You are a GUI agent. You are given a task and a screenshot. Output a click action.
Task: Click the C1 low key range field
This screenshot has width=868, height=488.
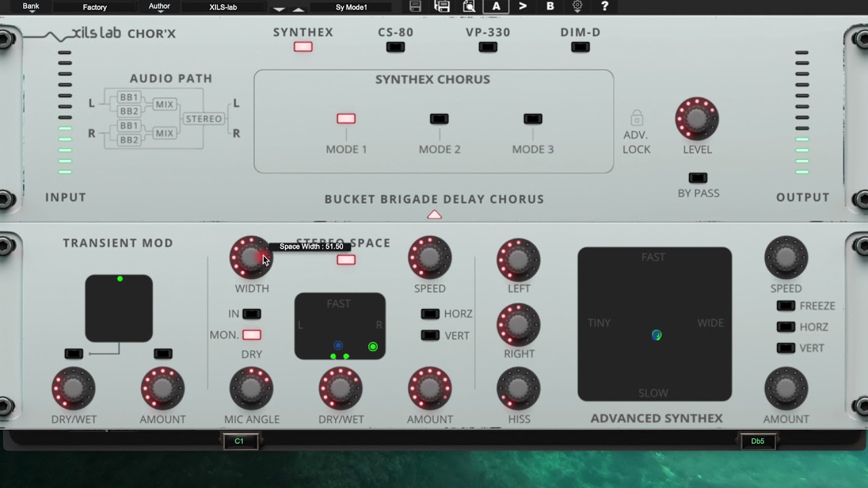(x=241, y=441)
